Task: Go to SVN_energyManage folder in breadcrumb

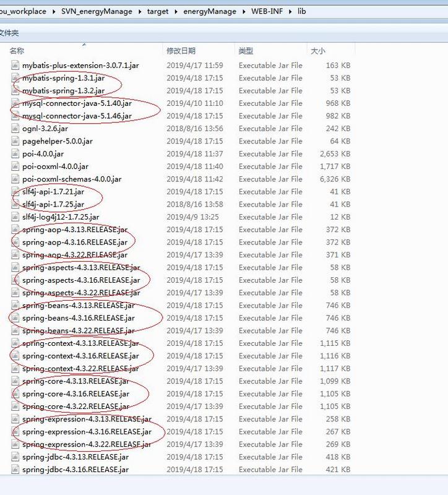Action: 97,11
